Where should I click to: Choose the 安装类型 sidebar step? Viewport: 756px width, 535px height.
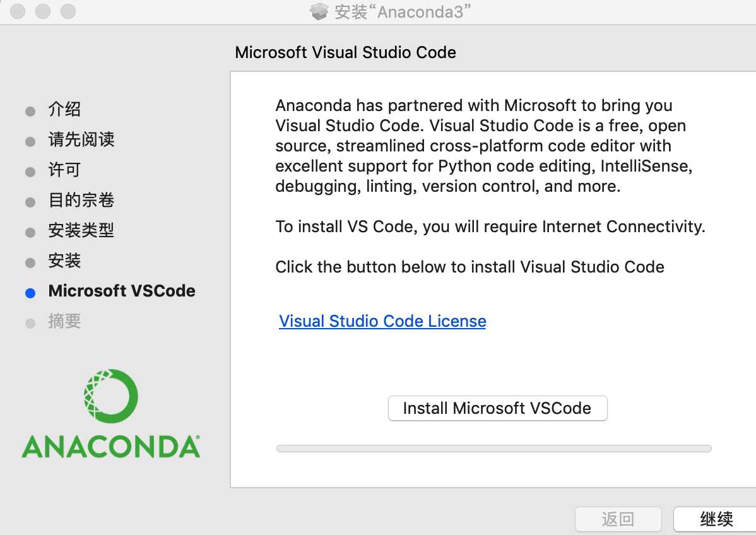click(x=81, y=231)
